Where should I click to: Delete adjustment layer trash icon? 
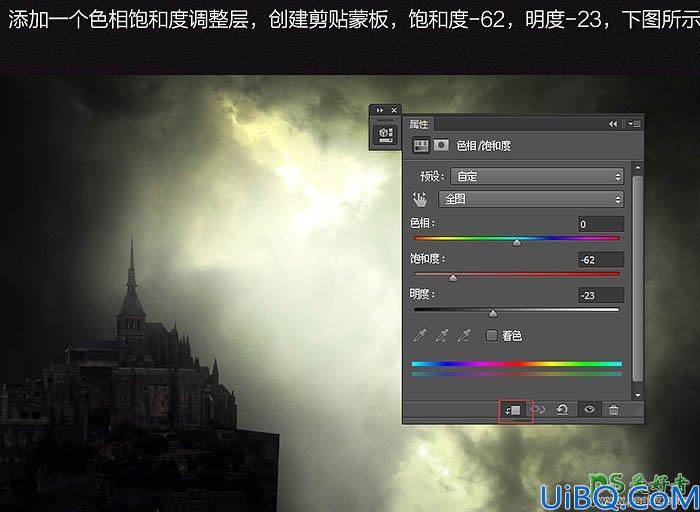[x=614, y=409]
